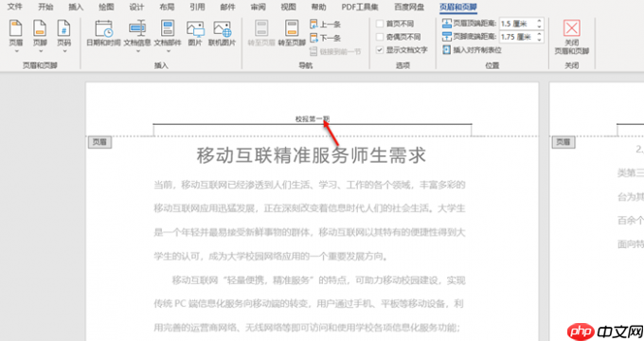Viewport: 644px width, 341px height.
Task: Click 链接到前一节 link to previous
Action: [x=335, y=51]
